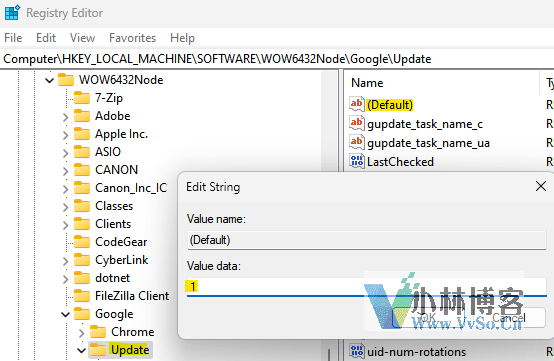The width and height of the screenshot is (554, 361).
Task: Select the Adobe folder icon
Action: (82, 116)
